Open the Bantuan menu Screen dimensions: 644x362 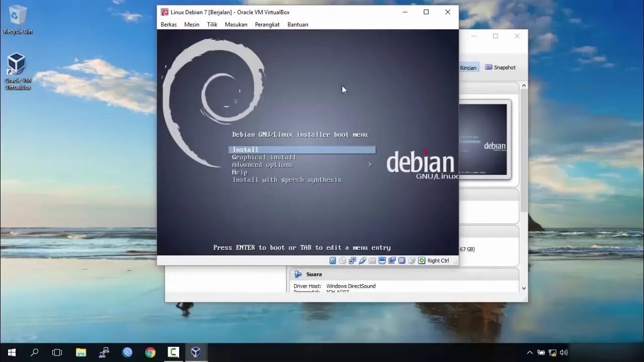tap(298, 25)
